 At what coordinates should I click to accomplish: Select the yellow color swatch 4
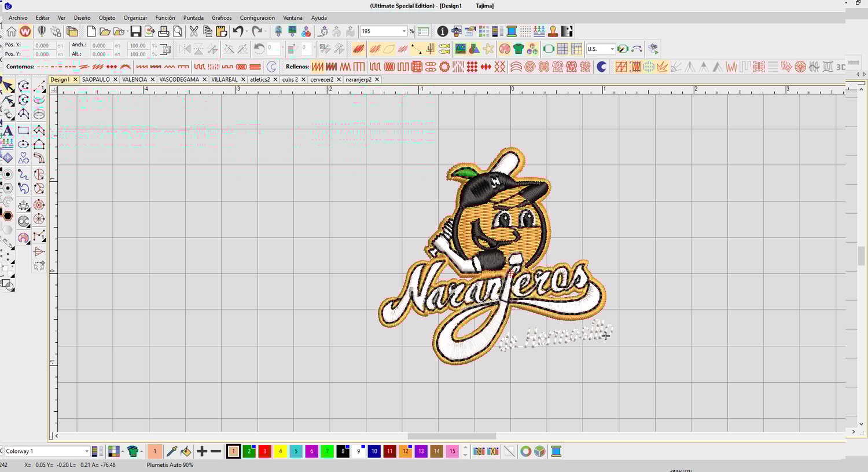280,451
